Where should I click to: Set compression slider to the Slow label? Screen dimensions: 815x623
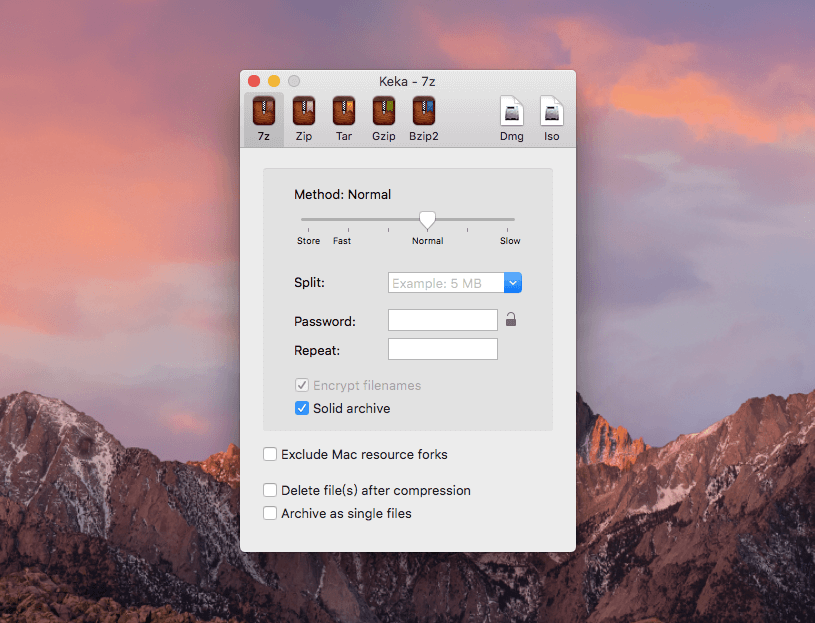coord(510,241)
